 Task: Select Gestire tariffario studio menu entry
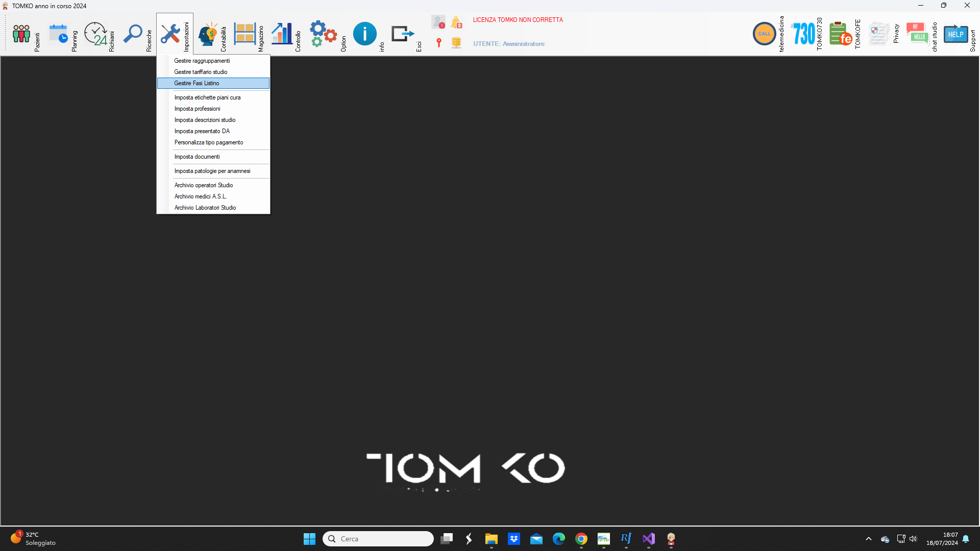pos(213,72)
